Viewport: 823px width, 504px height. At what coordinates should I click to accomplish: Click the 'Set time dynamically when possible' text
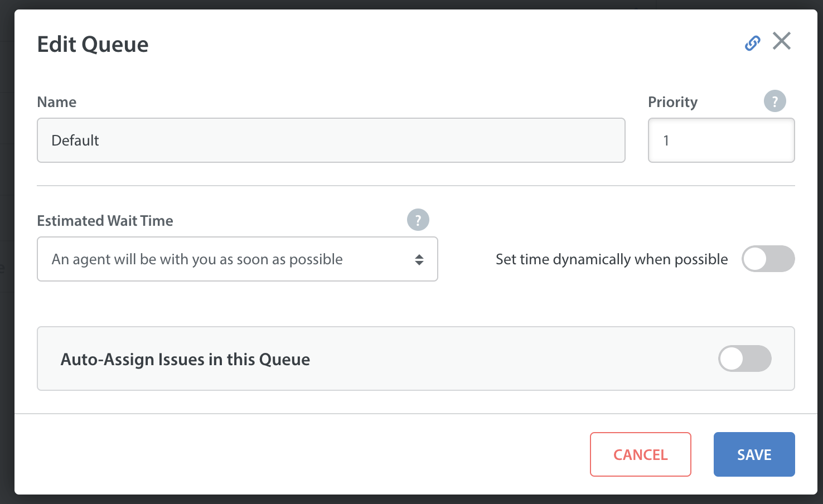(x=612, y=259)
